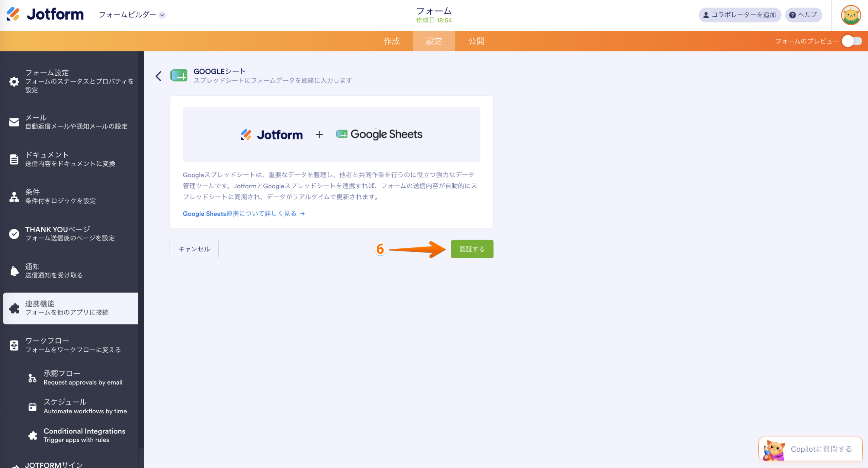The image size is (868, 468).
Task: Select フォームを他のアプリに接続 sidebar item
Action: pos(71,308)
